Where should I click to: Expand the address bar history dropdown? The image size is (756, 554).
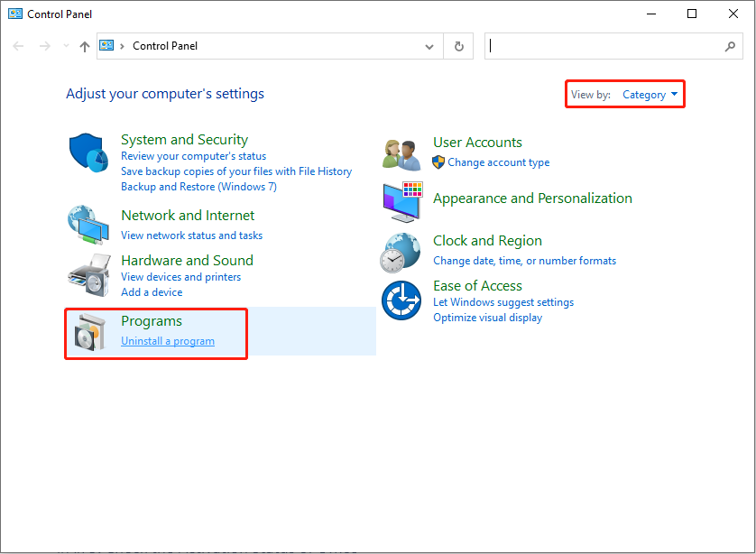click(x=429, y=46)
